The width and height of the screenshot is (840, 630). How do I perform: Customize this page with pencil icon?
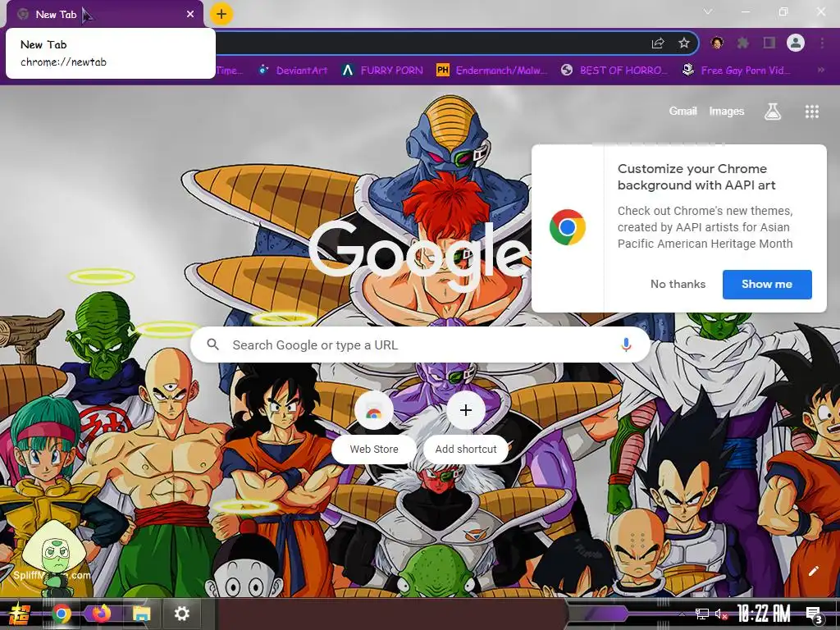813,571
